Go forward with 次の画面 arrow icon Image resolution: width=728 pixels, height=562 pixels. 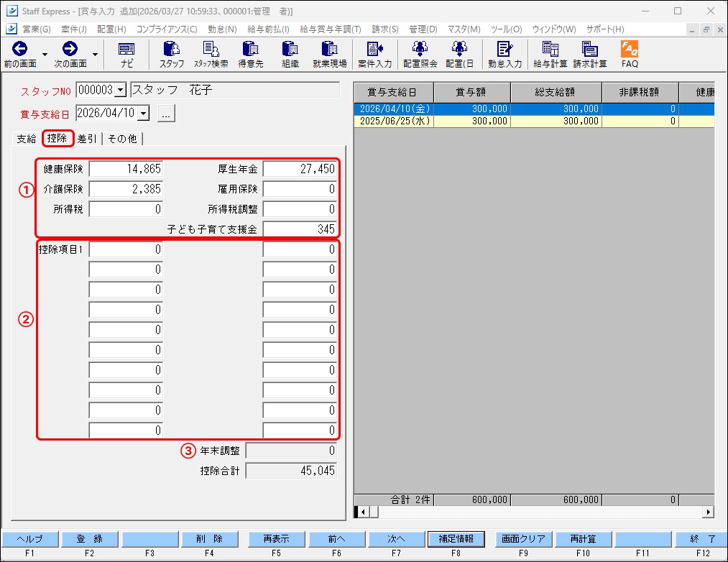coord(70,50)
